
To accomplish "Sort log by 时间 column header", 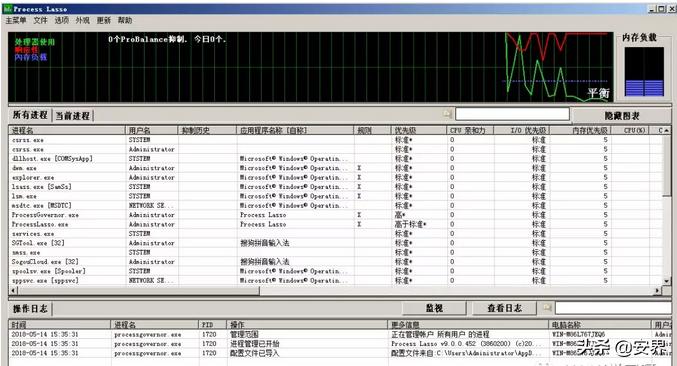I will coord(60,325).
